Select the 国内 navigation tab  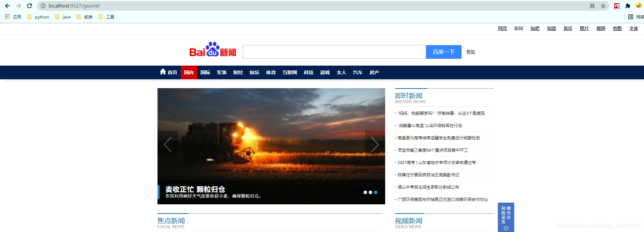(189, 72)
